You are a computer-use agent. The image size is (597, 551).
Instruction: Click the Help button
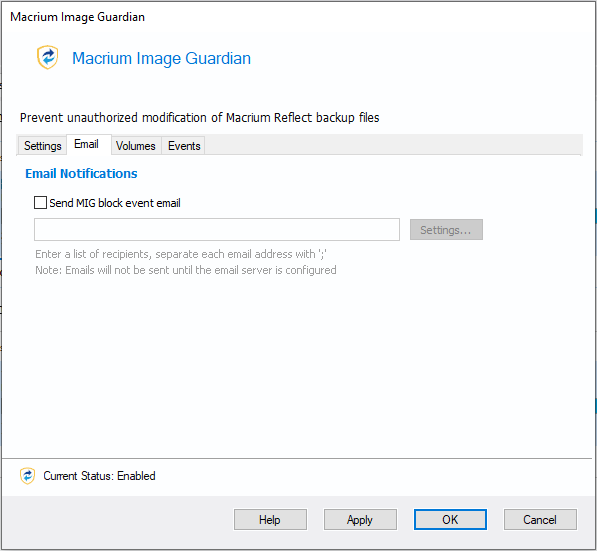point(270,519)
